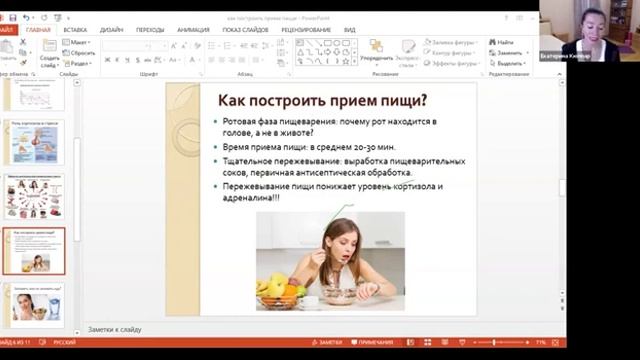Click the zoom out minus button
Screen dimensions: 640x360
474,342
